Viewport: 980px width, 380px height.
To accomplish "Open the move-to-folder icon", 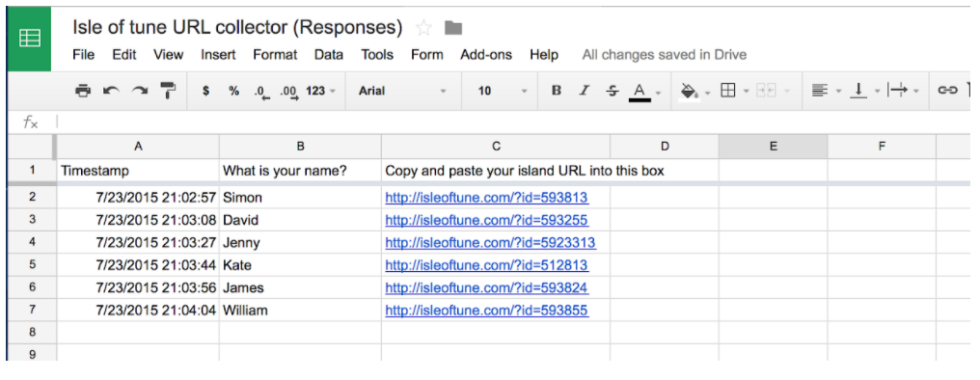I will (x=453, y=28).
